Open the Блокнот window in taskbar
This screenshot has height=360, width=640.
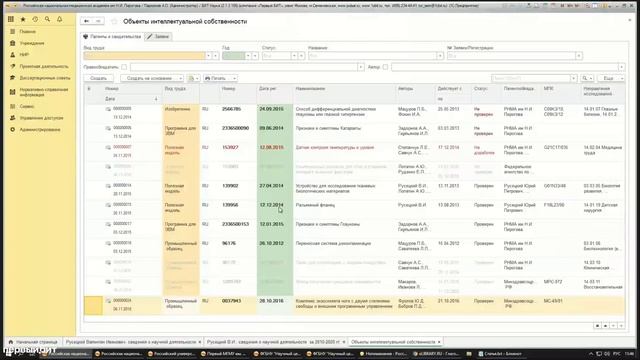pyautogui.click(x=500, y=354)
